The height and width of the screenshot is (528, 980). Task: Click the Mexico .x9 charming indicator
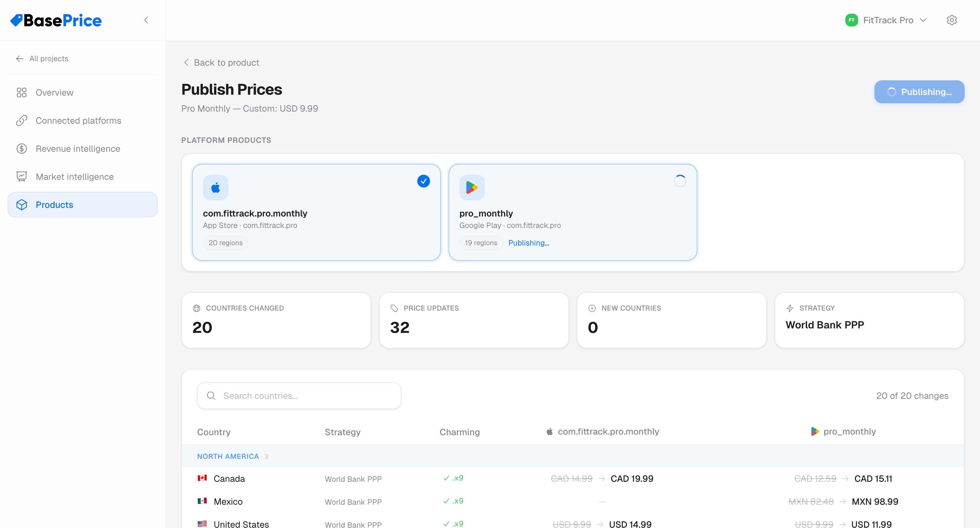pyautogui.click(x=454, y=501)
